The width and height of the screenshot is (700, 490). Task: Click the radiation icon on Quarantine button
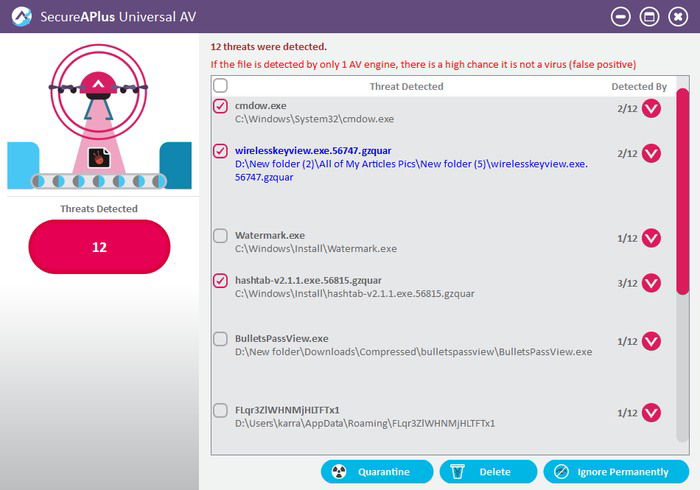(339, 472)
